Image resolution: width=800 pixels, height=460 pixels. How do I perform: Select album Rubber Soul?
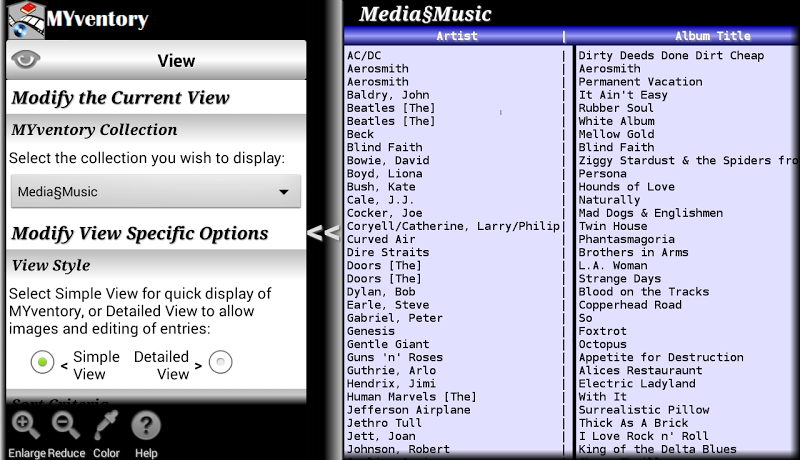point(616,108)
